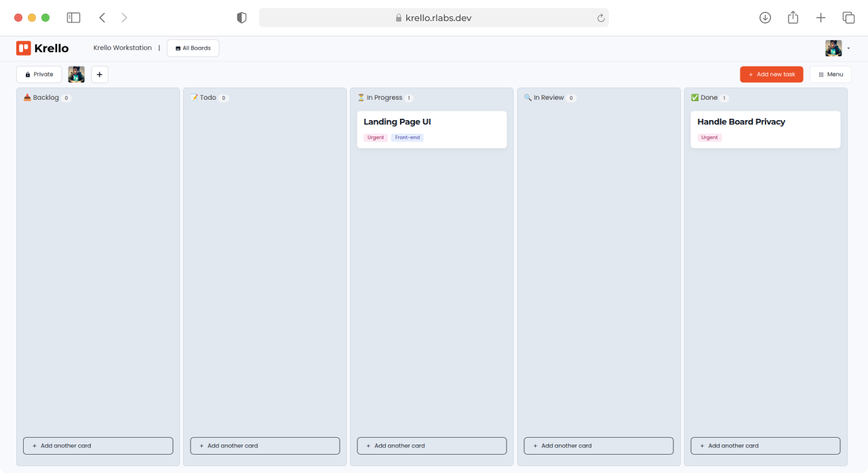Click the Add new task button

(x=771, y=74)
